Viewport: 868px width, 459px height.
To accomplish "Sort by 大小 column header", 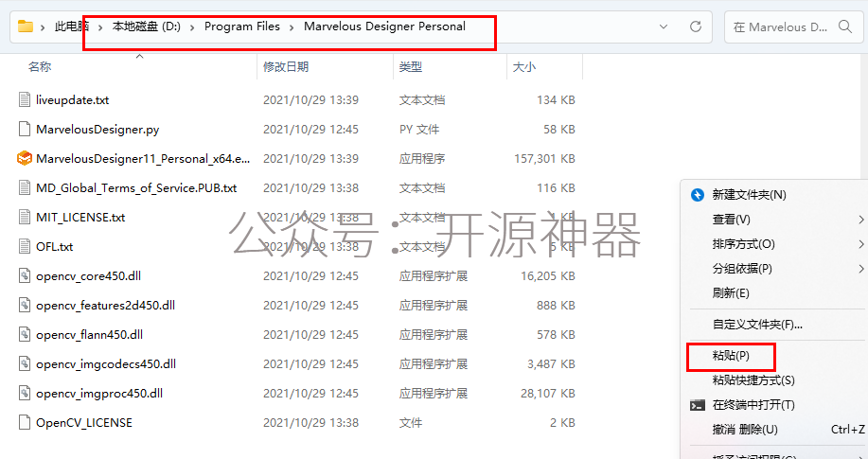I will tap(523, 67).
